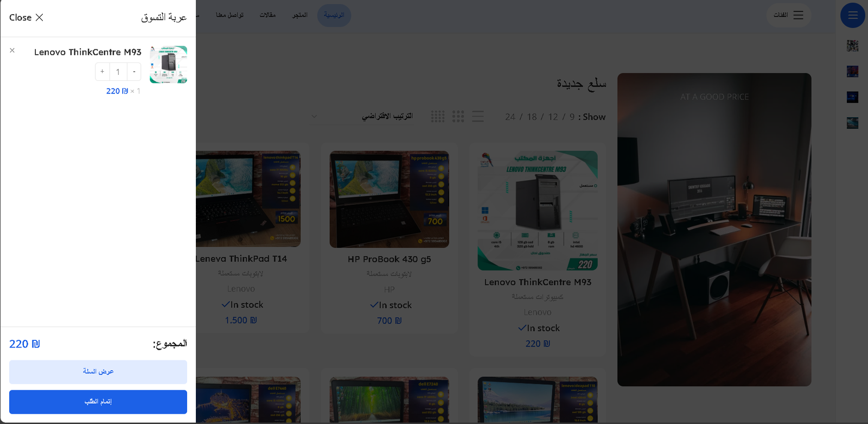Click first thumbnail icon in right sidebar
This screenshot has height=424, width=868.
pos(853,46)
